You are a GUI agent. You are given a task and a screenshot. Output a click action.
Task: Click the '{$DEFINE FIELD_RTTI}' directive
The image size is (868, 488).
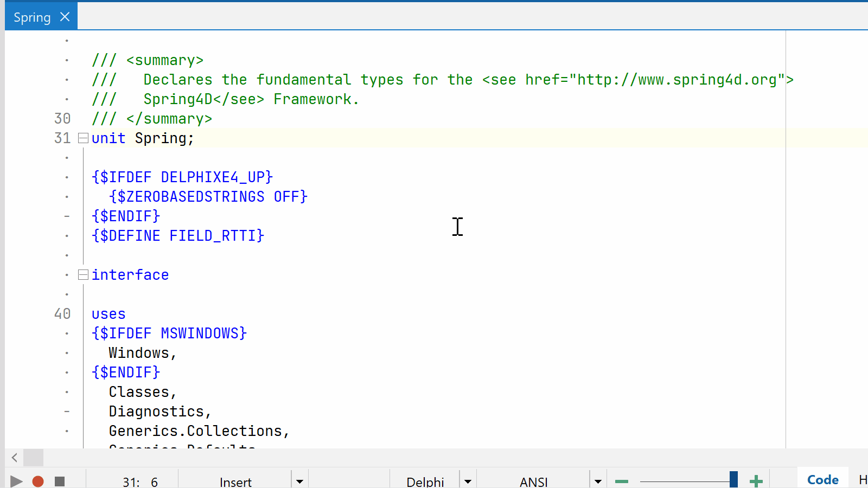[x=178, y=236]
